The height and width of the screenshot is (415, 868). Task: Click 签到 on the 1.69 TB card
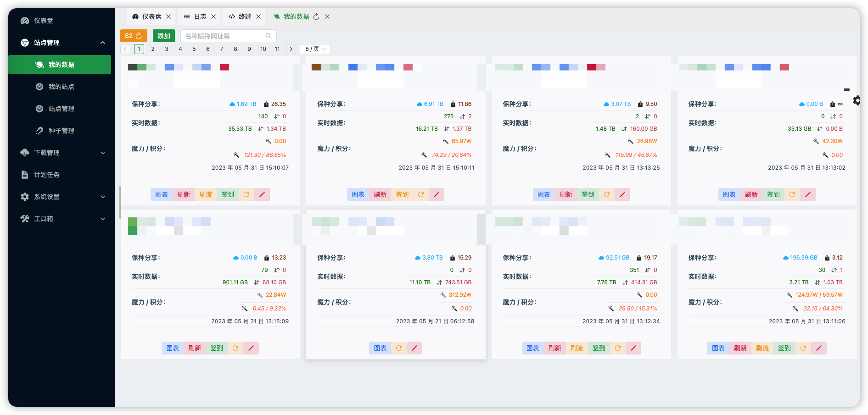[228, 194]
